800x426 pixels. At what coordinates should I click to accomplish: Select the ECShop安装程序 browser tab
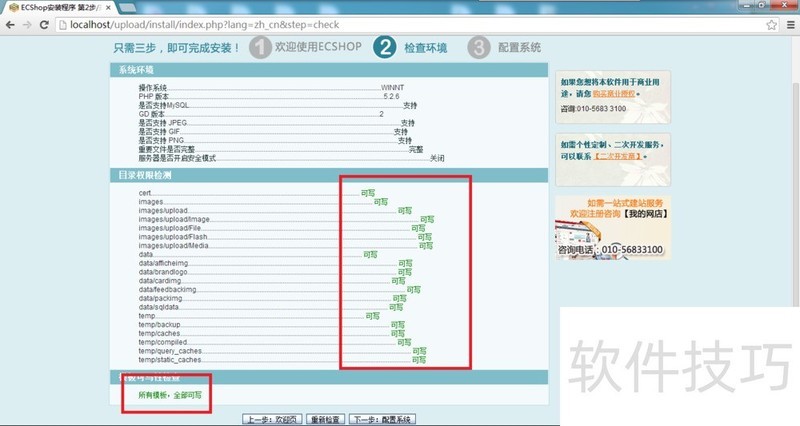pos(60,8)
